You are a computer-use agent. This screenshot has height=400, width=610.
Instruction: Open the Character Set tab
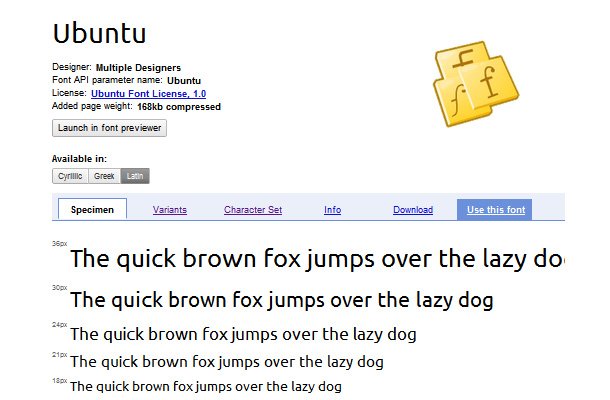253,210
